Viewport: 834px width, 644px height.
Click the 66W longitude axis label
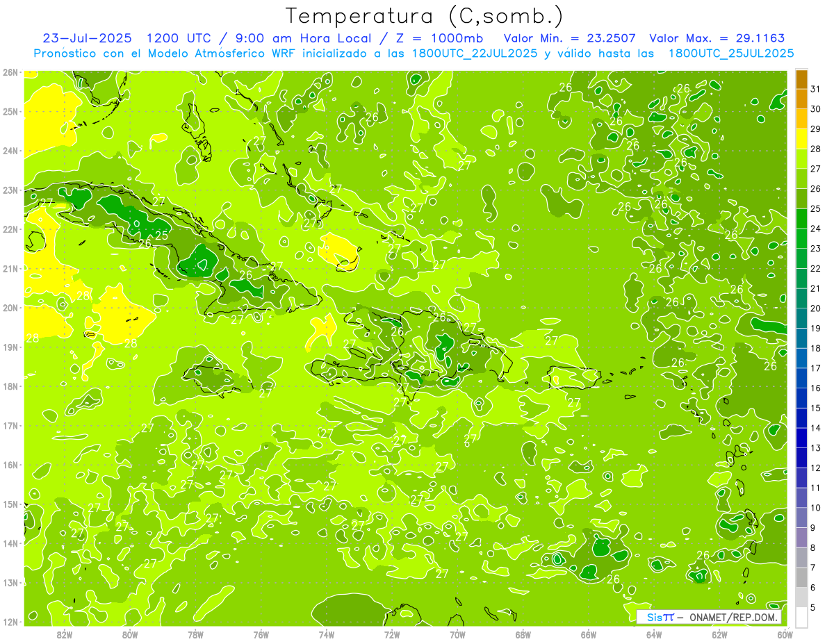(x=589, y=634)
